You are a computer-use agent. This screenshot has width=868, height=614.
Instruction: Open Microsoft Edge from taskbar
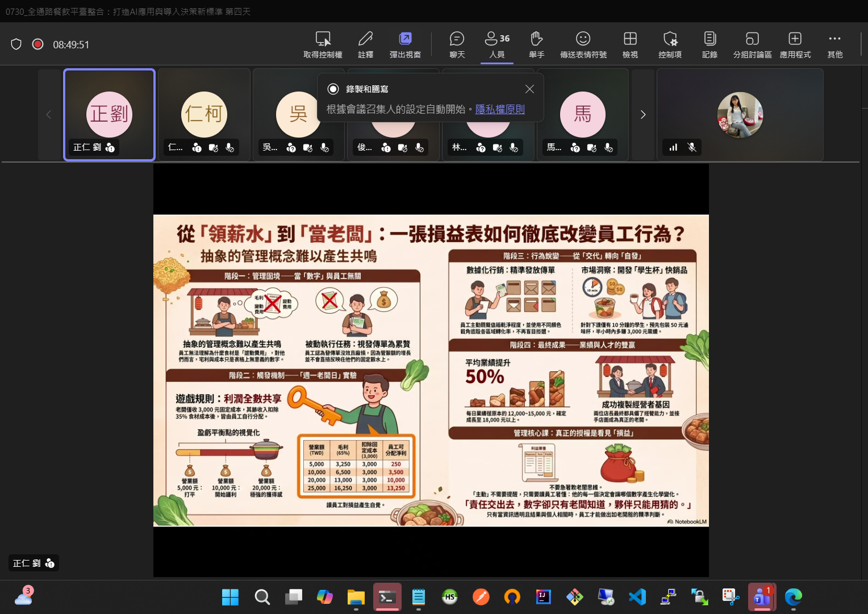pyautogui.click(x=793, y=597)
